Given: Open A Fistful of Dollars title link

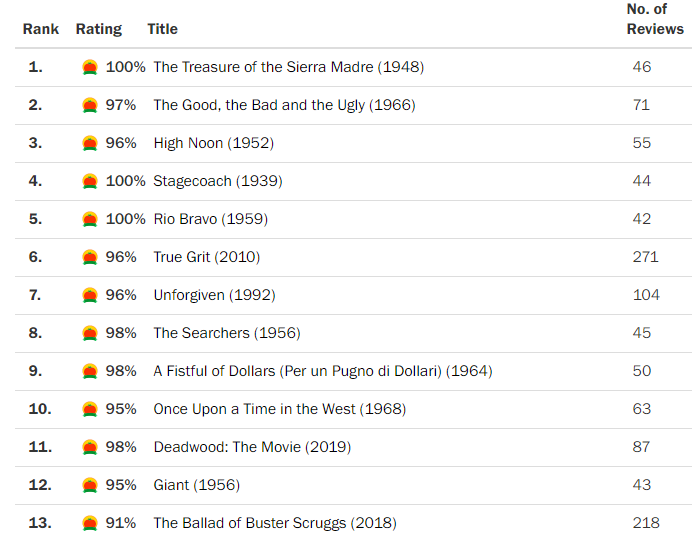Looking at the screenshot, I should tap(322, 371).
